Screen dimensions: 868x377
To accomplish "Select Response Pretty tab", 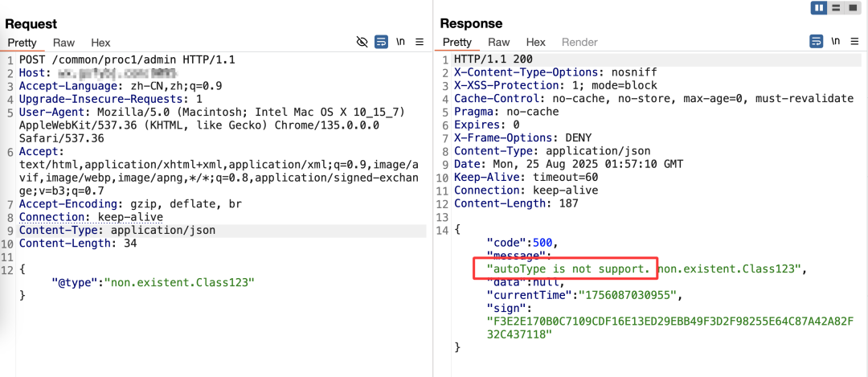I will click(x=457, y=42).
